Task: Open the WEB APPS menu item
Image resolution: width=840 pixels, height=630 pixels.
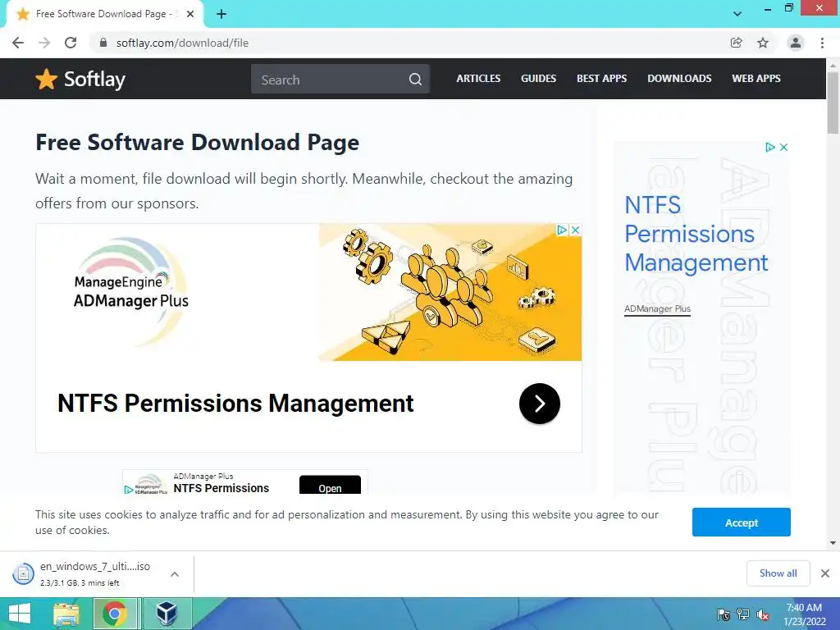Action: pos(756,78)
